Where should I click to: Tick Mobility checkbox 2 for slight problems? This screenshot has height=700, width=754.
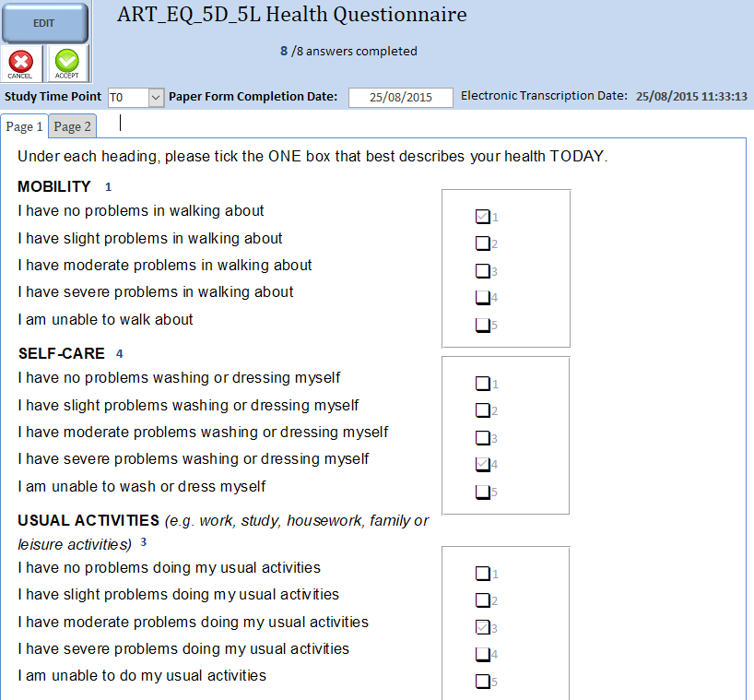482,243
